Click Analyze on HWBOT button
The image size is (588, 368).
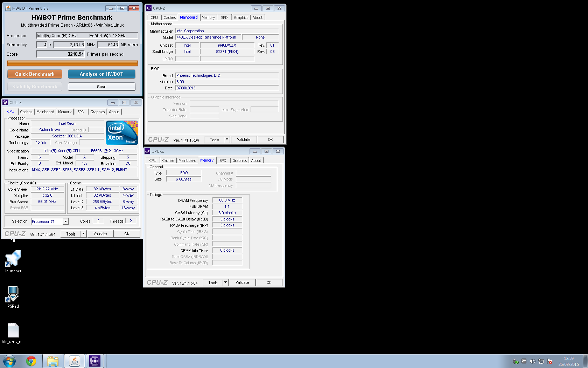tap(101, 74)
